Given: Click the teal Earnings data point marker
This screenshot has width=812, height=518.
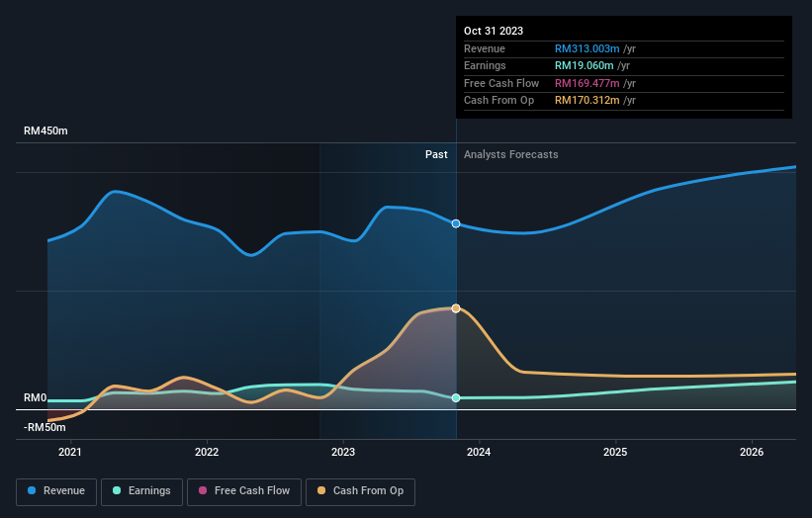Looking at the screenshot, I should coord(456,398).
